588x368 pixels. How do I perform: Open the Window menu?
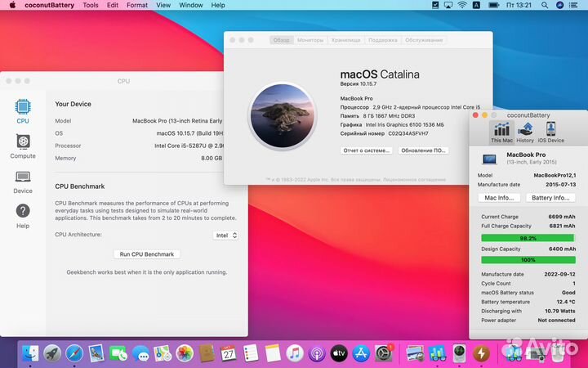point(191,5)
